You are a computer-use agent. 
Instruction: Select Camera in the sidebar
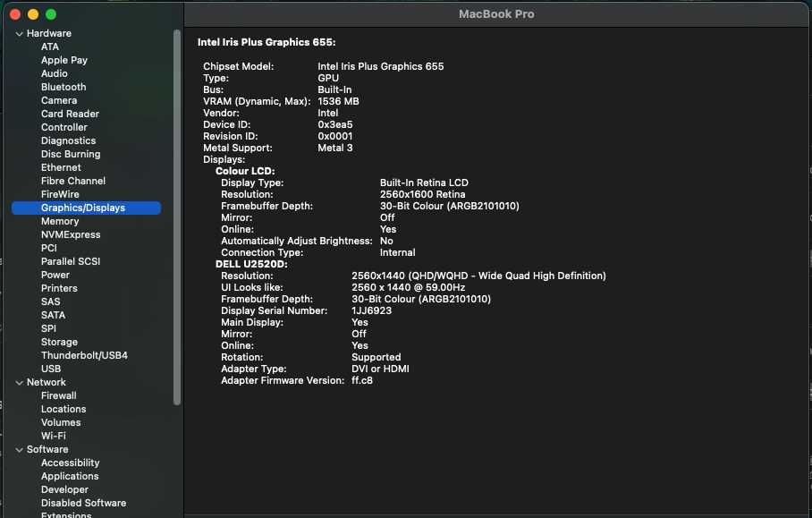58,100
